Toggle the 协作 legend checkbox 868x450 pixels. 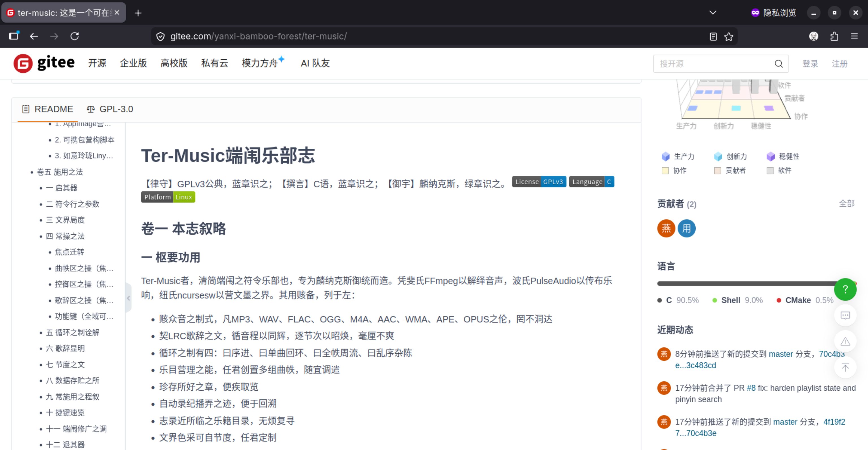click(665, 170)
